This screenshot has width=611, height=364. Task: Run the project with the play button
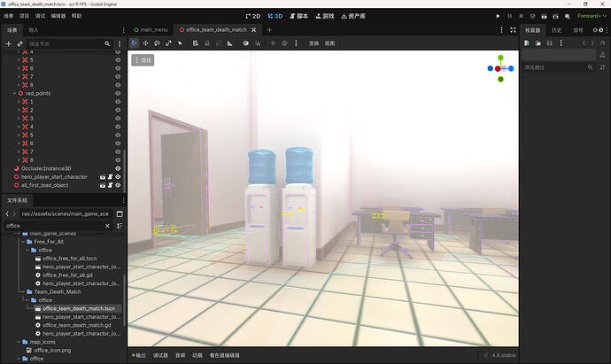coord(498,16)
